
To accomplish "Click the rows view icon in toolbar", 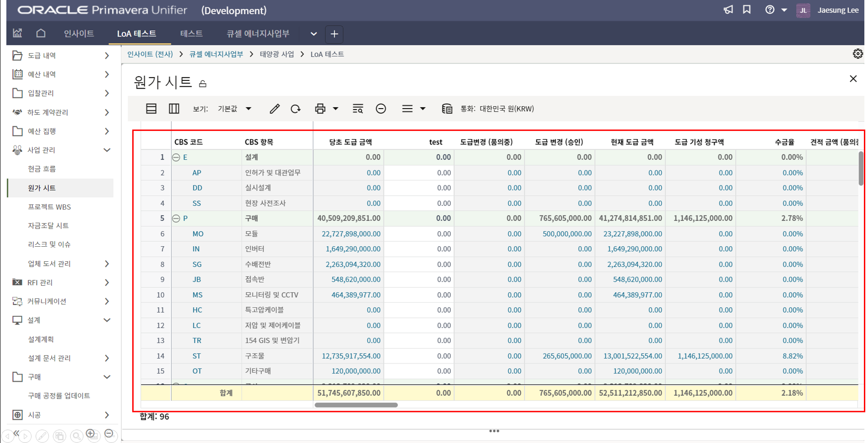I will pos(151,109).
